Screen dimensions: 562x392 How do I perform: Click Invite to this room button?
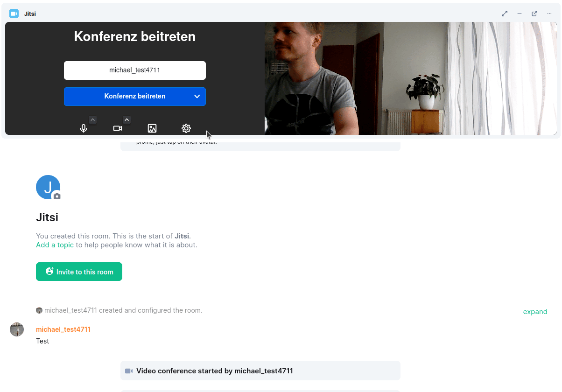(x=79, y=272)
